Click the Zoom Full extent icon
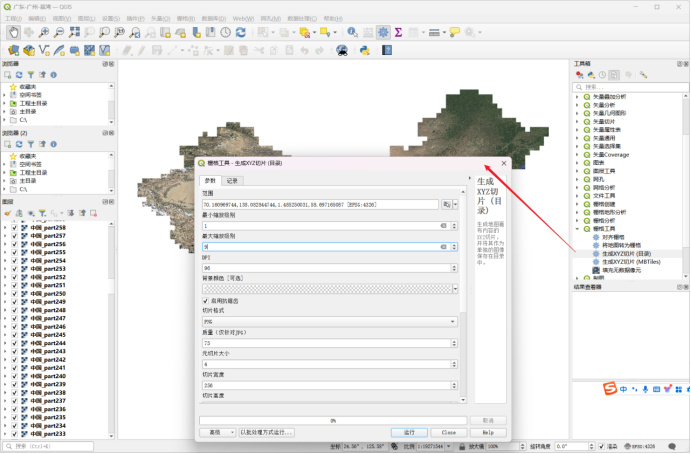 point(74,32)
